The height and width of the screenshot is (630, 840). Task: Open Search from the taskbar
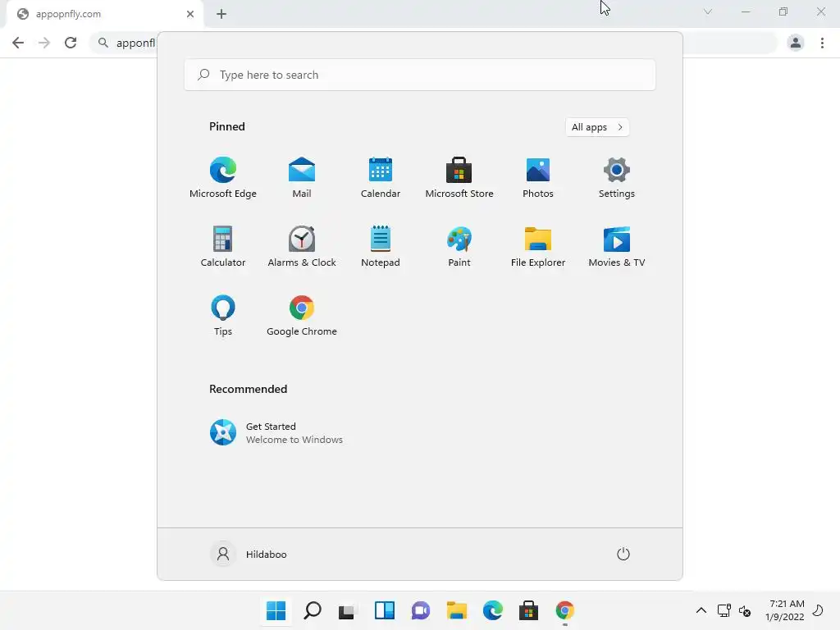313,610
